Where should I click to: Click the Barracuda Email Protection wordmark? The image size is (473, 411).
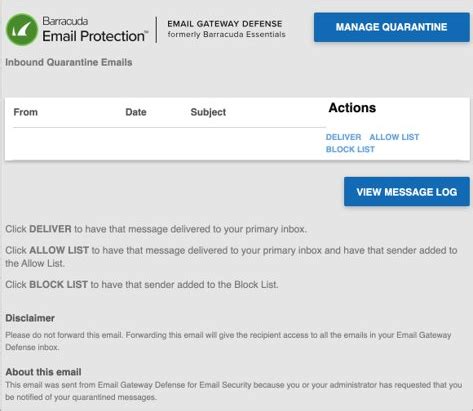(95, 29)
